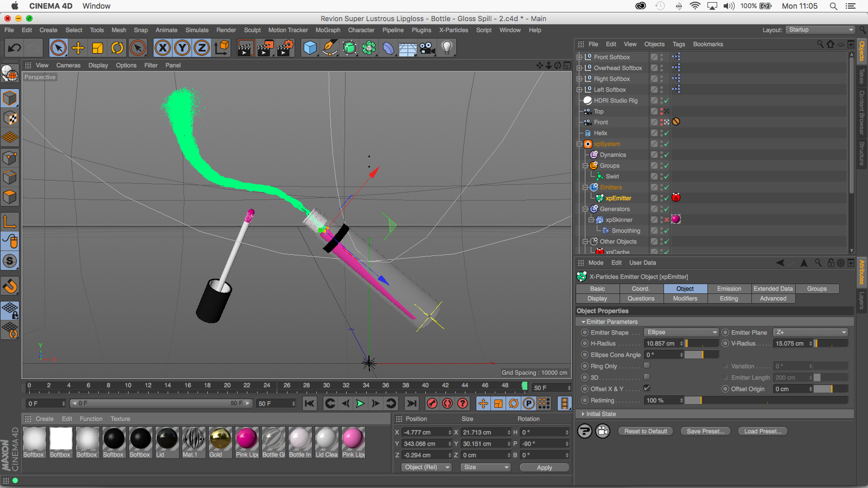Screen dimensions: 868x488
Task: Switch to the Emission tab
Action: (x=729, y=289)
